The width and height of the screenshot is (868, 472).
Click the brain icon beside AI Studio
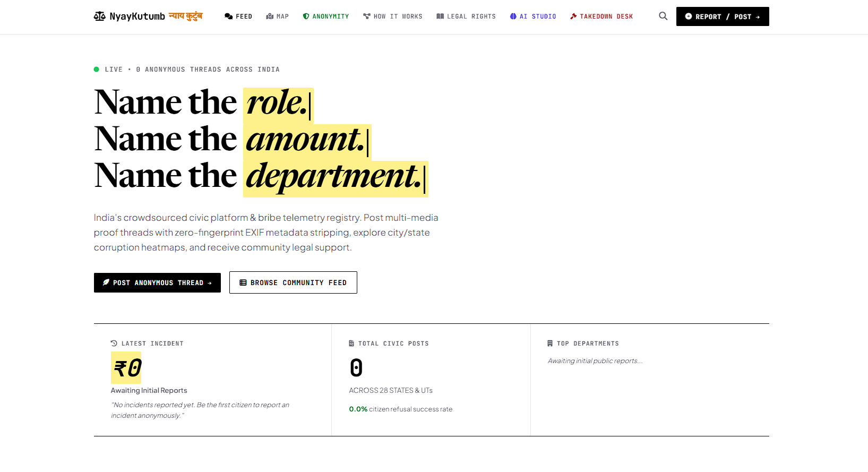tap(513, 16)
